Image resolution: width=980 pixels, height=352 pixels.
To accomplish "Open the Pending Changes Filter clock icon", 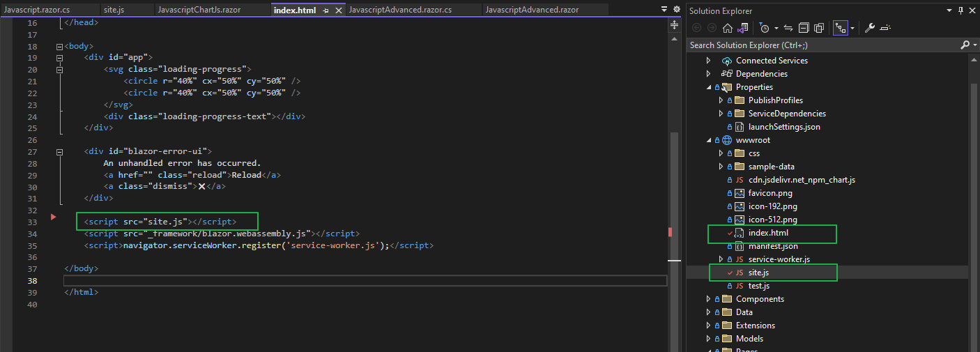I will coord(765,28).
